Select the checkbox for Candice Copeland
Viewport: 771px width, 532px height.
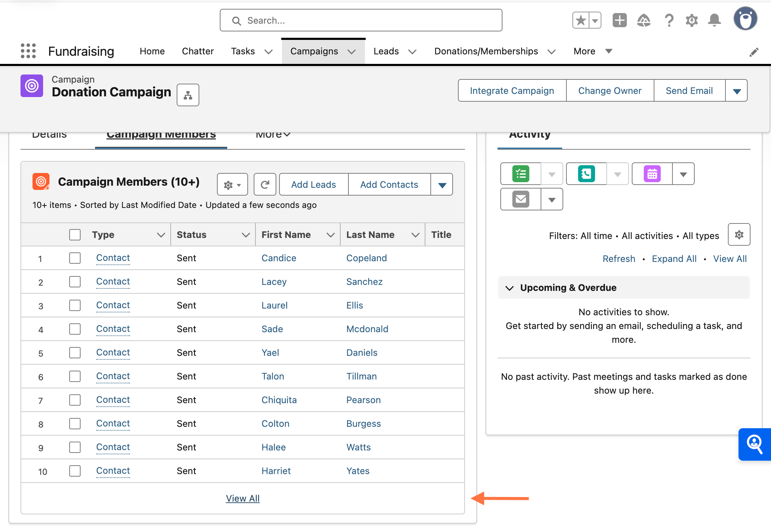75,258
